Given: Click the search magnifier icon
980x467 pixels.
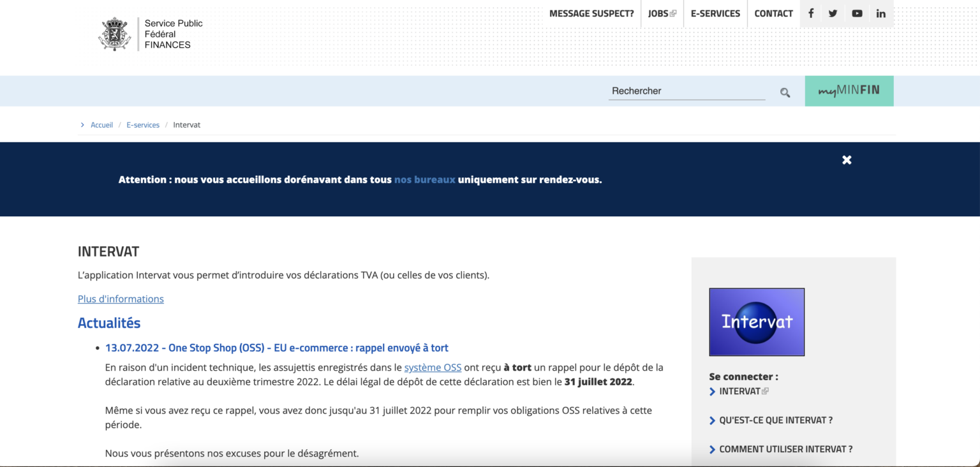Looking at the screenshot, I should point(785,92).
